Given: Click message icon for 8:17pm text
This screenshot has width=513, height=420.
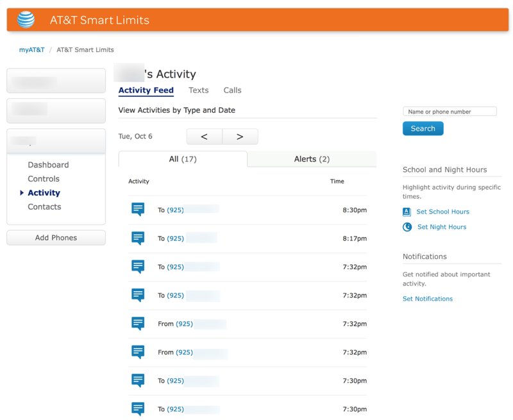Looking at the screenshot, I should 138,238.
